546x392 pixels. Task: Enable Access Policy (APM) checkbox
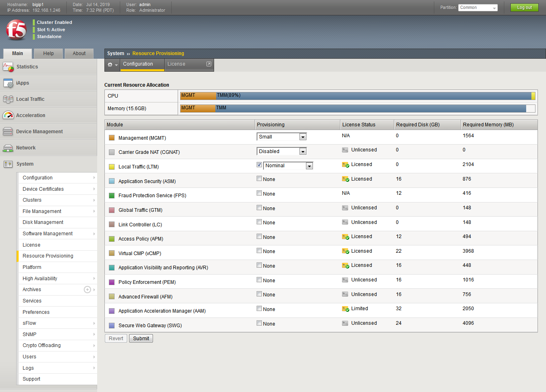click(259, 236)
